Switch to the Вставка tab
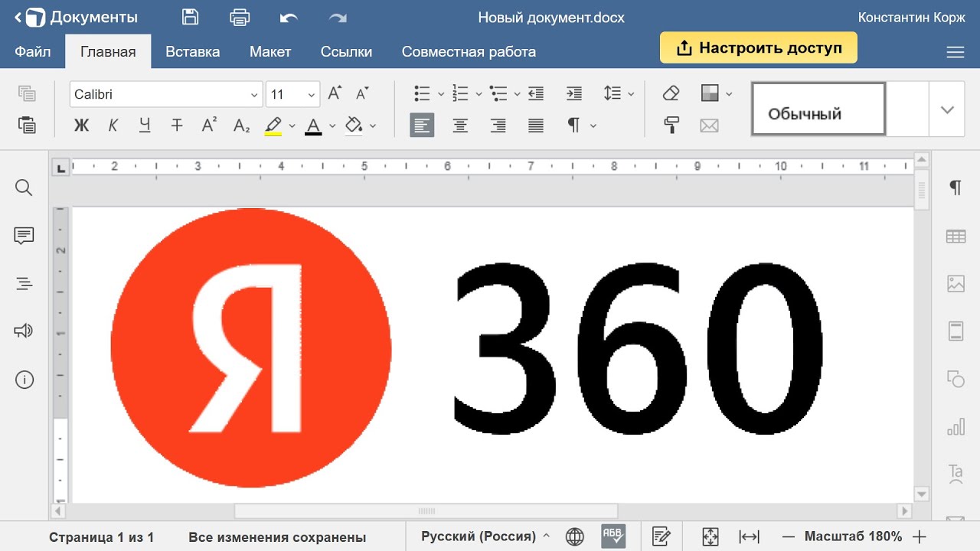The image size is (980, 551). coord(193,51)
